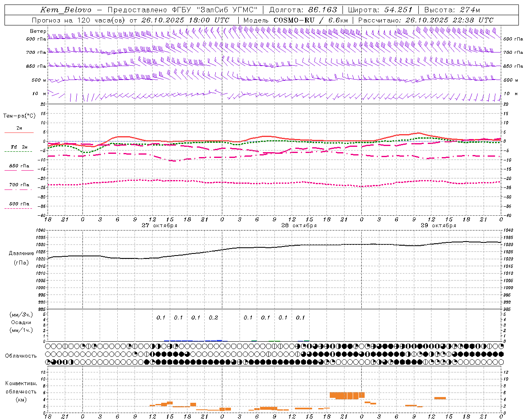Click the (мм/1ч.) units label
Image resolution: width=525 pixels, height=420 pixels.
(21, 330)
